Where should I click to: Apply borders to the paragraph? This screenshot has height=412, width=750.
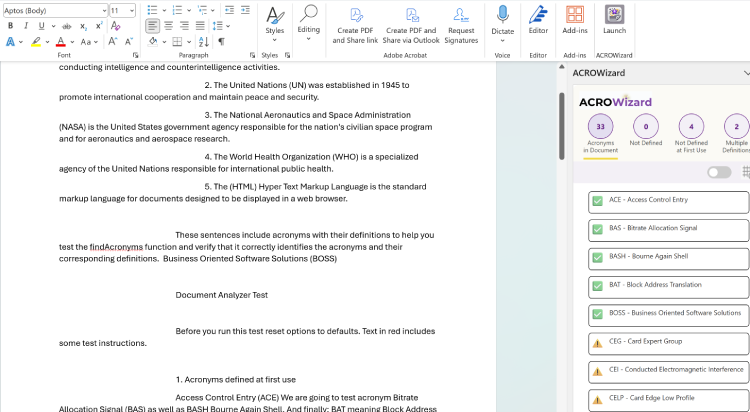click(177, 42)
